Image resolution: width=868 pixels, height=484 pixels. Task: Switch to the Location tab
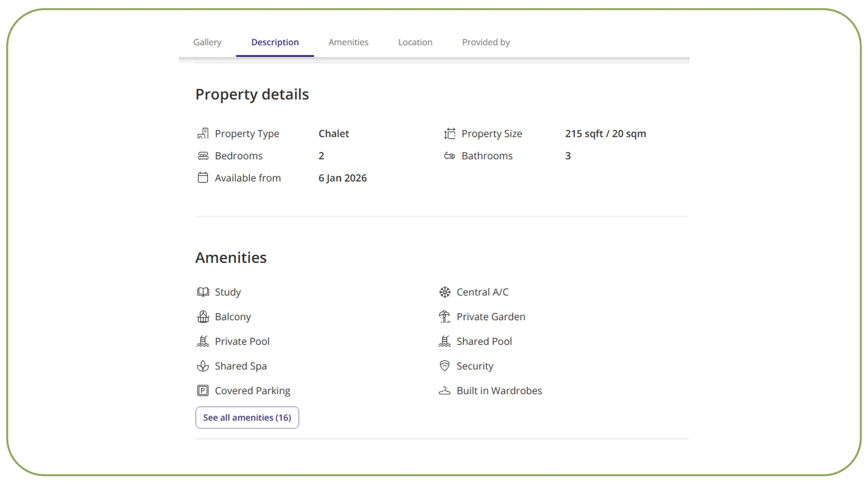pyautogui.click(x=415, y=42)
